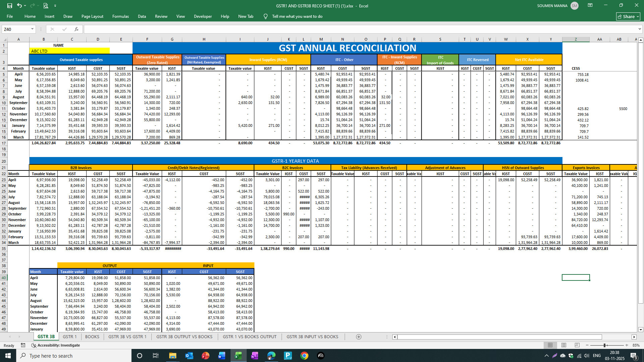Open File Explorer from the taskbar
Image resolution: width=644 pixels, height=362 pixels.
tap(172, 356)
